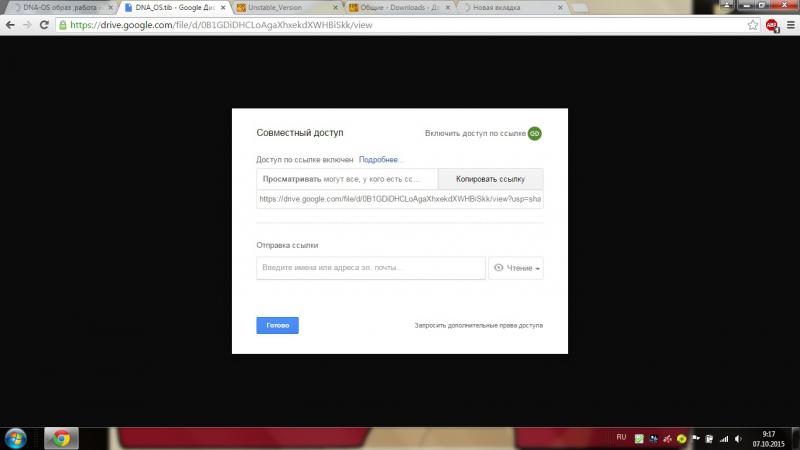
Task: Bookmark page with the star icon
Action: (752, 25)
